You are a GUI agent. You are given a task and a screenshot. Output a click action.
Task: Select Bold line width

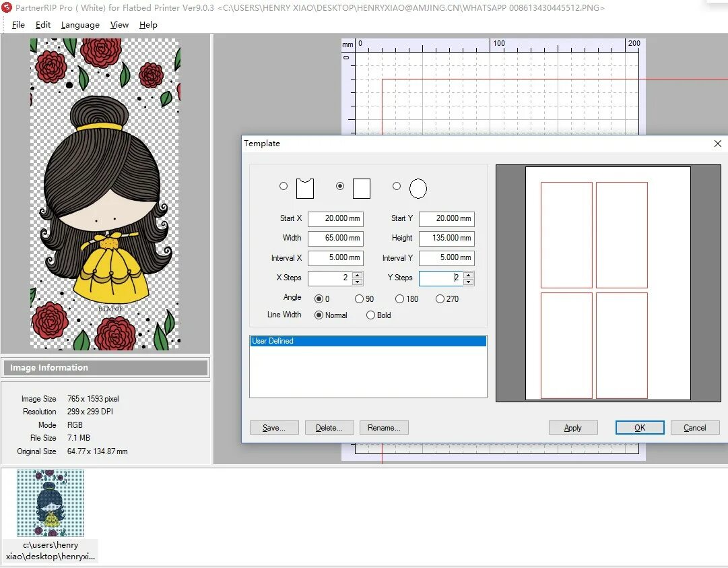(x=370, y=315)
